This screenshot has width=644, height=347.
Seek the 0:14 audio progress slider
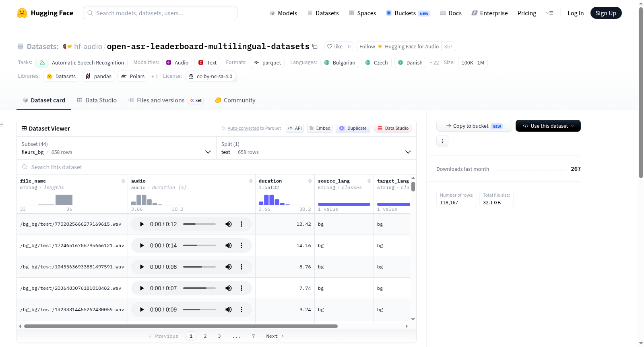pyautogui.click(x=199, y=245)
